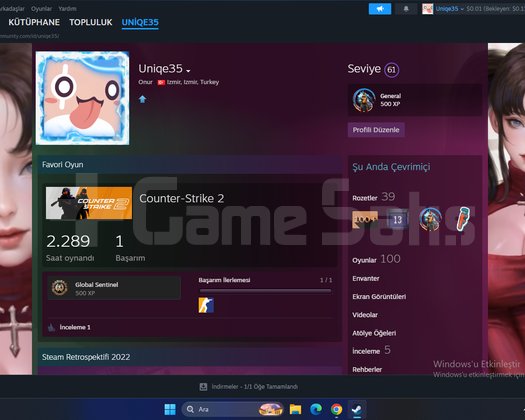Click the Turkey flag icon

pos(161,82)
